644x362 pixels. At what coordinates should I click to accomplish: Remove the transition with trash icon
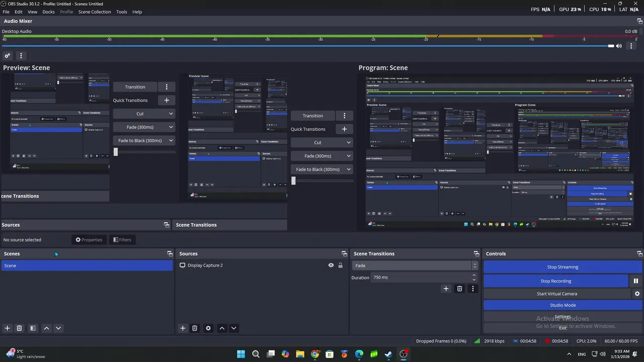(459, 289)
